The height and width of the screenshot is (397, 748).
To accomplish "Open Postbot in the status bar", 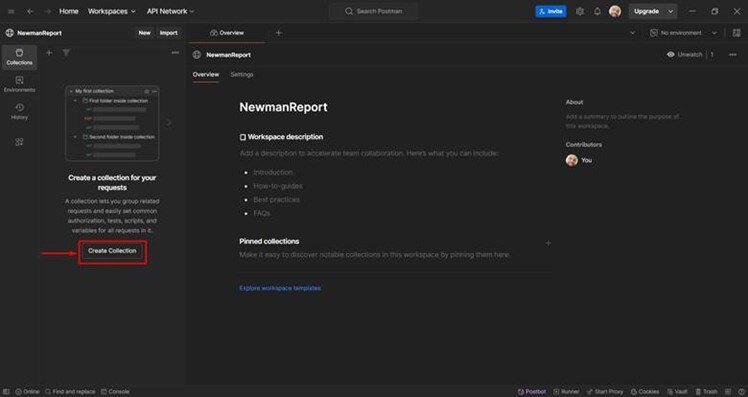I will pos(531,391).
